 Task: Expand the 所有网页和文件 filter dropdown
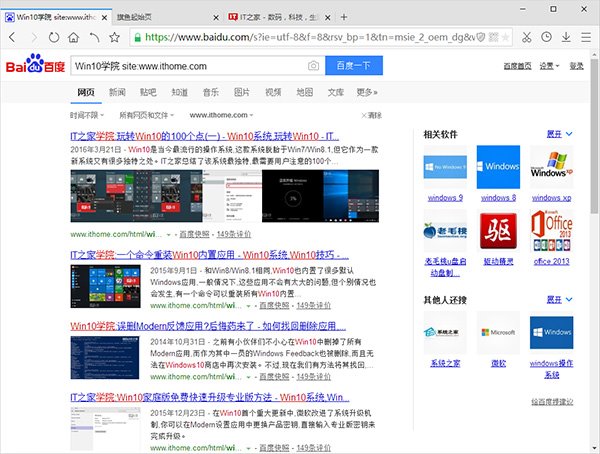pyautogui.click(x=147, y=115)
